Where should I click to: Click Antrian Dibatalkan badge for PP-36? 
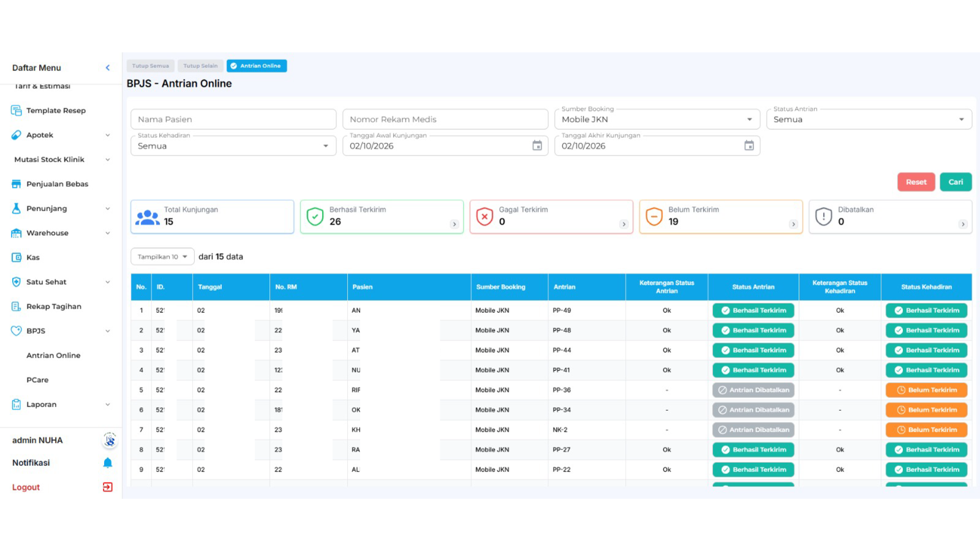pyautogui.click(x=753, y=390)
